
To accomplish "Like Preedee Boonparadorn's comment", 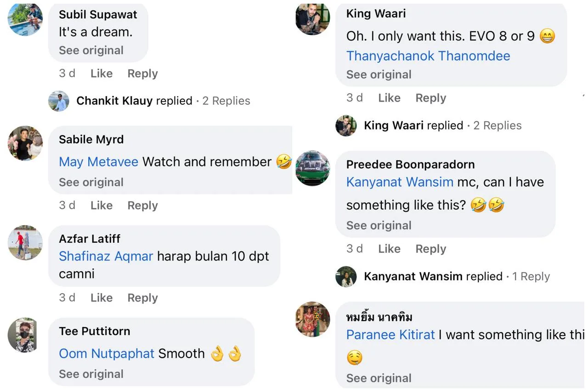I will click(389, 249).
